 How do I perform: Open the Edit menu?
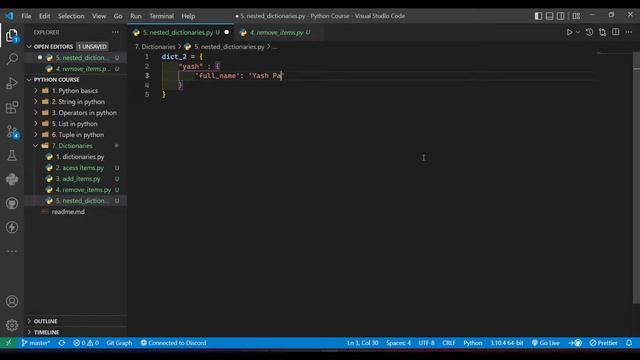pyautogui.click(x=44, y=16)
